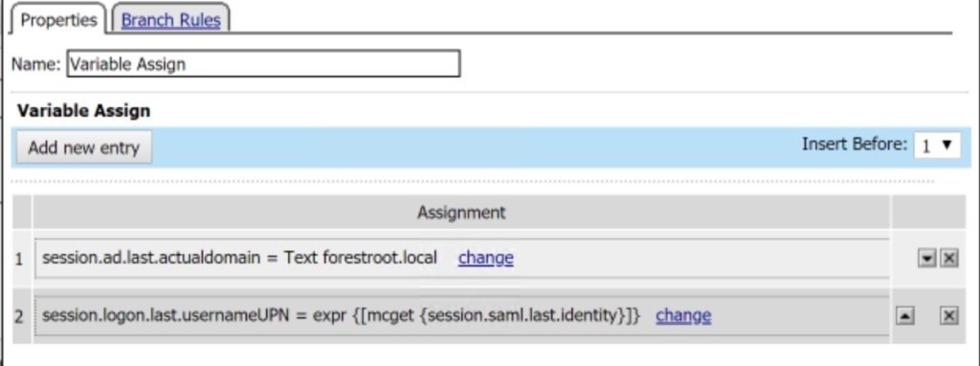Image resolution: width=980 pixels, height=366 pixels.
Task: Click row number 1 cell
Action: pos(19,259)
